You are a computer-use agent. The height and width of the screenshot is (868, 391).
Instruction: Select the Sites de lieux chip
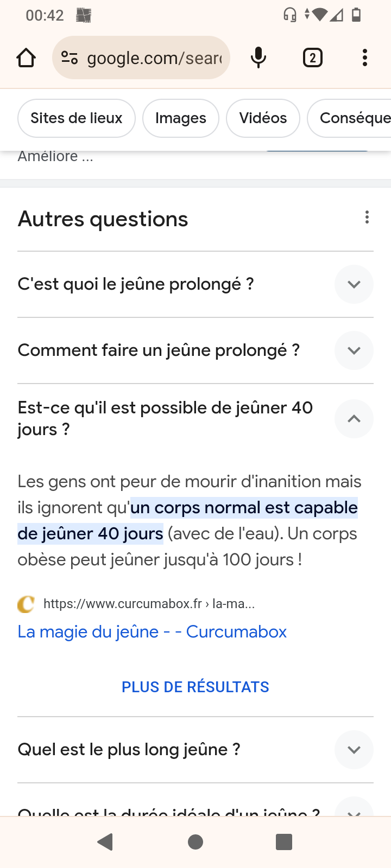pos(77,118)
